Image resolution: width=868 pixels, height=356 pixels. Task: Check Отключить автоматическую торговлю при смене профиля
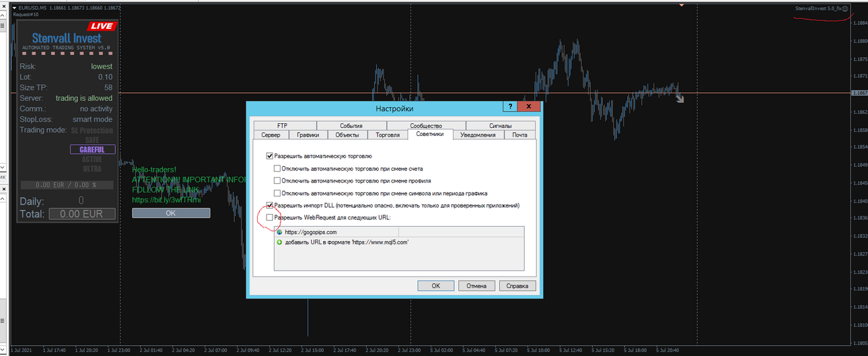(x=277, y=180)
